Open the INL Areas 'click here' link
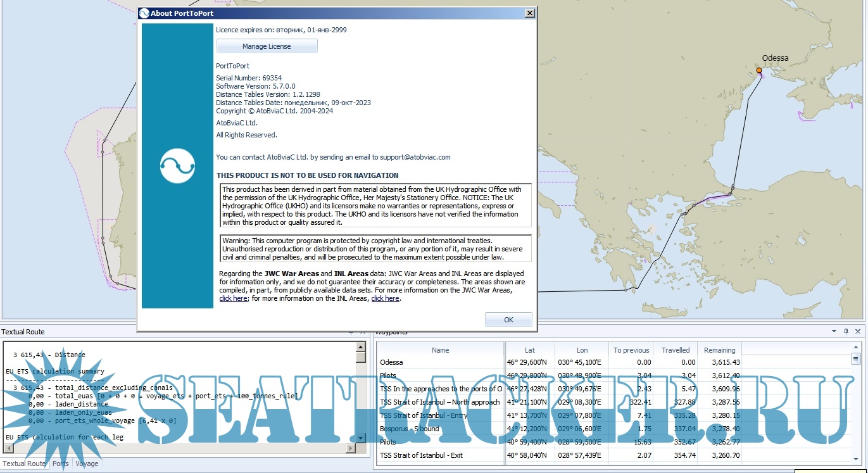The width and height of the screenshot is (868, 473). pyautogui.click(x=385, y=298)
